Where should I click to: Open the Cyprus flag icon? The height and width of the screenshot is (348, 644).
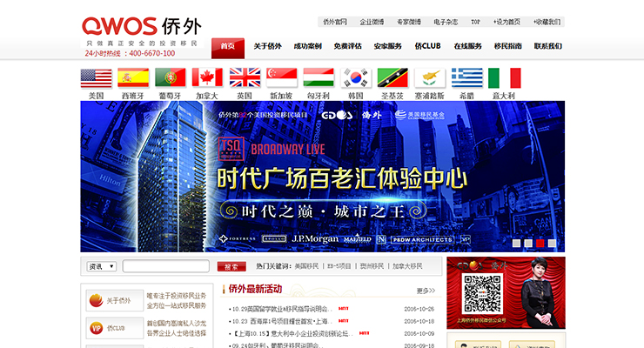tap(430, 78)
